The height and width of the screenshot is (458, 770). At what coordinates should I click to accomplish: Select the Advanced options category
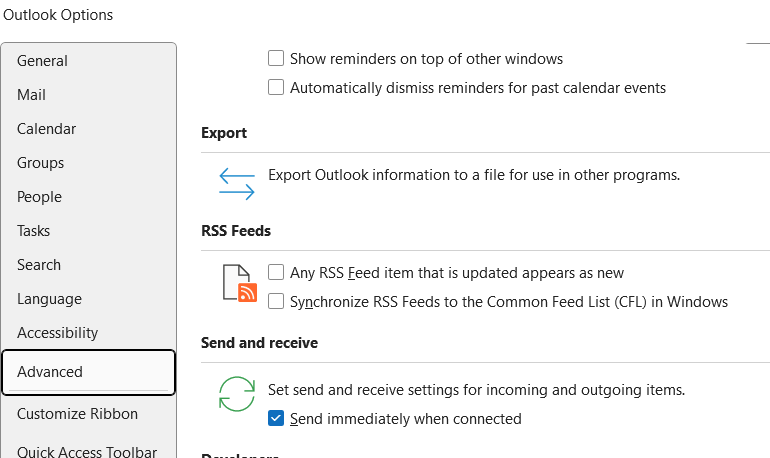coord(88,372)
